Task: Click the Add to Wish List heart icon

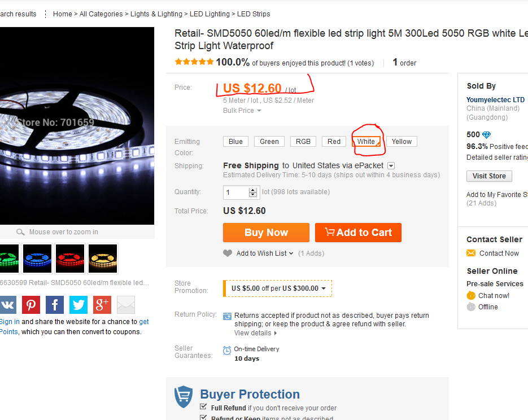Action: click(228, 253)
